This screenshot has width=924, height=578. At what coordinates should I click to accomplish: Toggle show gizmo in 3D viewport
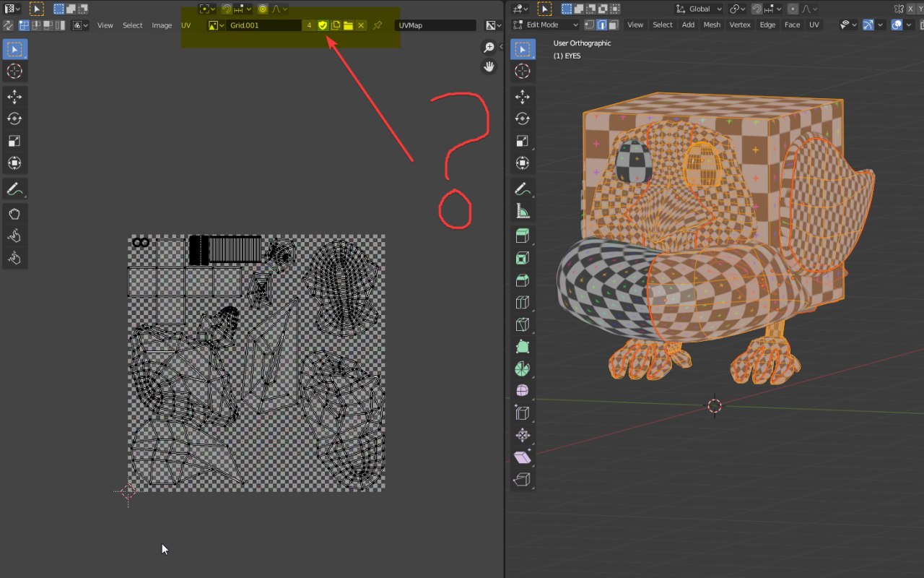click(x=868, y=25)
